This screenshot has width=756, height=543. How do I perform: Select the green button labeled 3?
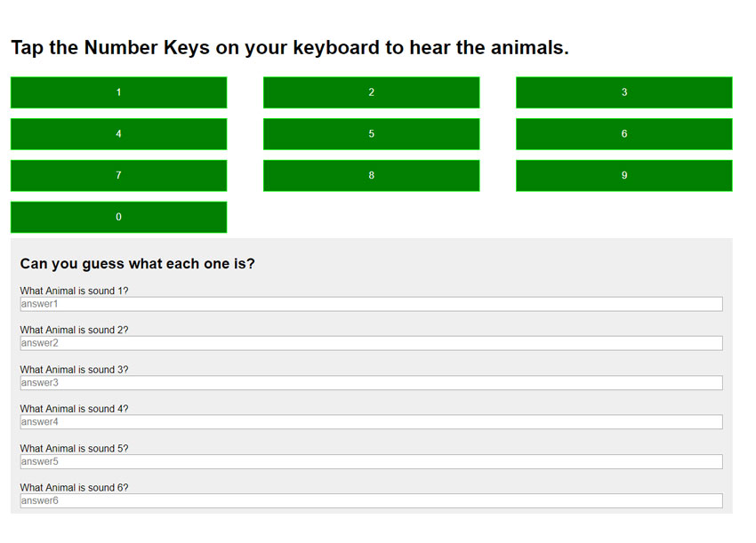[x=623, y=92]
